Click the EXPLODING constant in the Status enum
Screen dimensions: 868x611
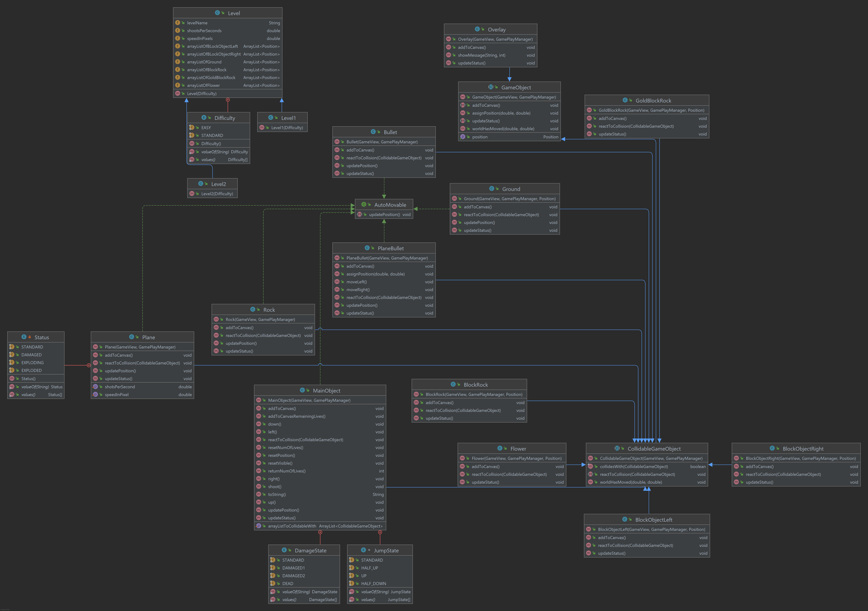(33, 362)
